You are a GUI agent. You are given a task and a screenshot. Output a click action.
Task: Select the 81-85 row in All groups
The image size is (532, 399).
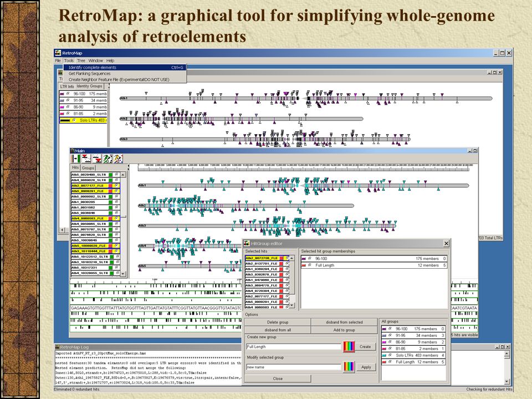click(x=413, y=349)
